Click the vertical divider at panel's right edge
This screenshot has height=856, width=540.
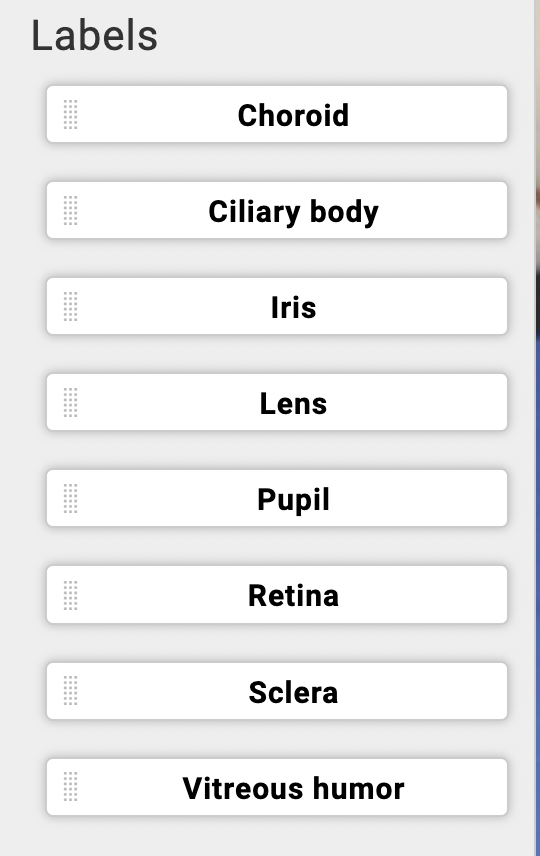tap(535, 428)
